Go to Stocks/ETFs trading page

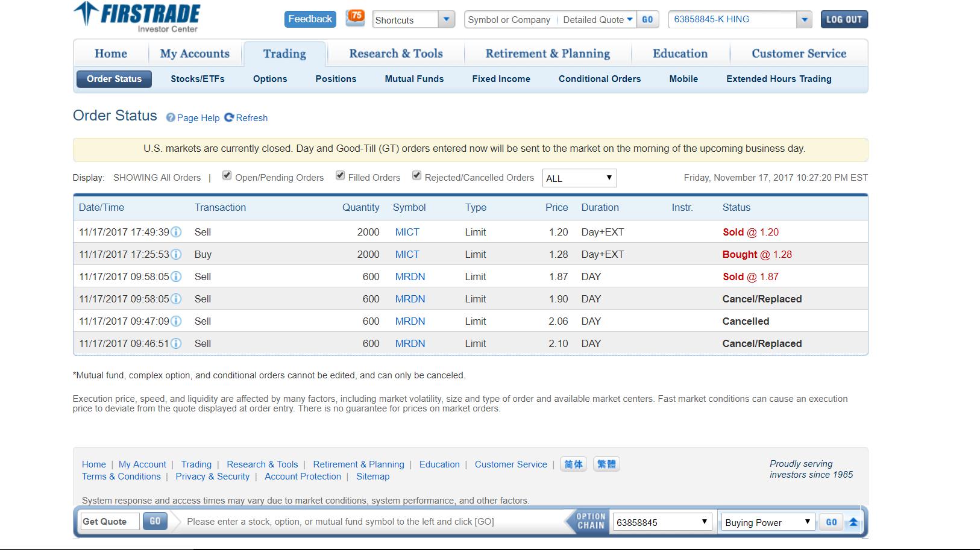(x=198, y=79)
